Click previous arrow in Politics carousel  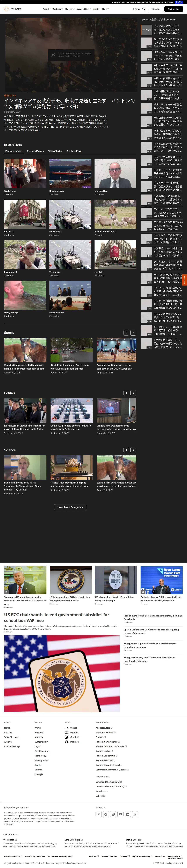(127, 393)
